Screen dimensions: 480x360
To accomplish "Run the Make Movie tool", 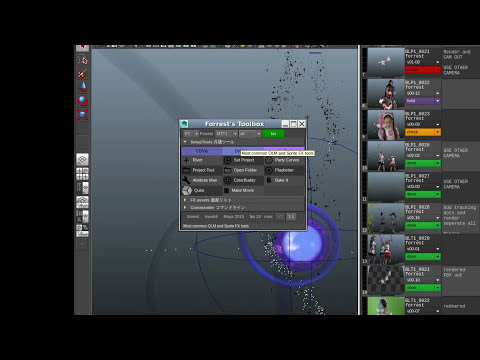I will click(x=243, y=190).
